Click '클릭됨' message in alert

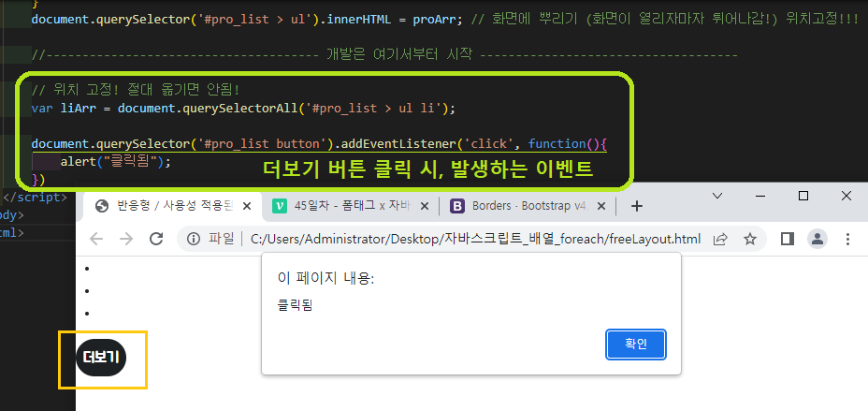coord(295,306)
